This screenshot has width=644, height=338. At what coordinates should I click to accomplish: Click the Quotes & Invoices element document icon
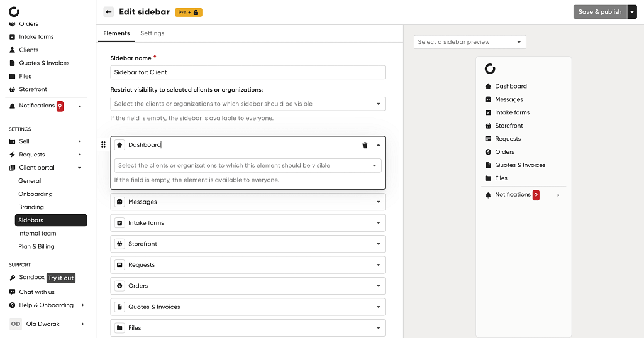point(119,307)
